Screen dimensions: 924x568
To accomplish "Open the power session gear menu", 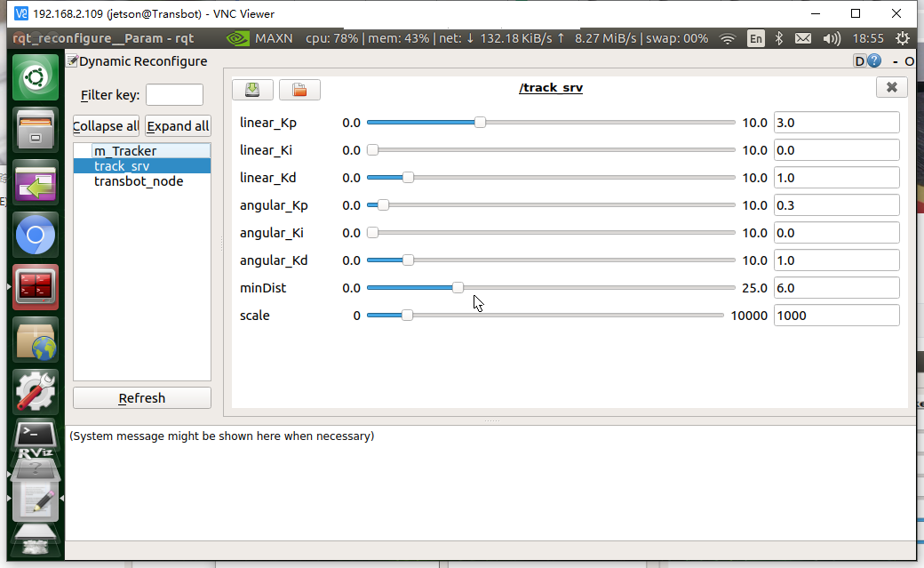I will (902, 39).
